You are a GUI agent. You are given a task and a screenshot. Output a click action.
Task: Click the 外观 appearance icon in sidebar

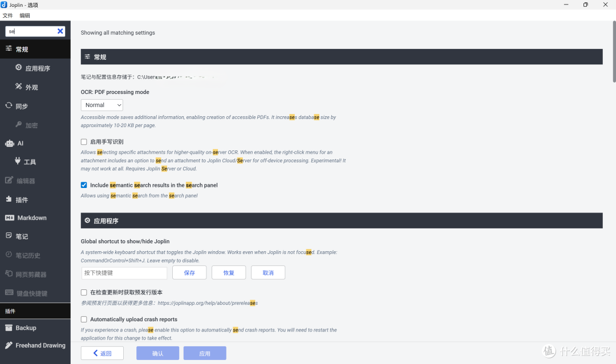18,86
